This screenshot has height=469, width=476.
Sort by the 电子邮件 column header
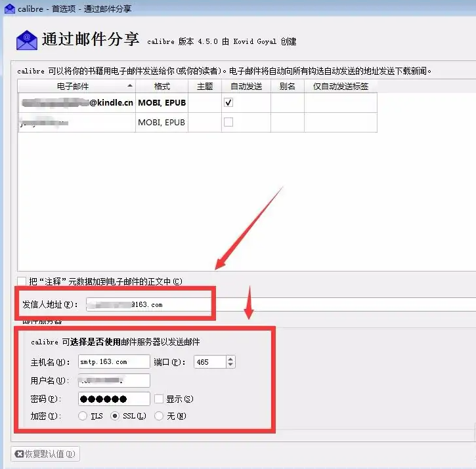click(x=77, y=87)
